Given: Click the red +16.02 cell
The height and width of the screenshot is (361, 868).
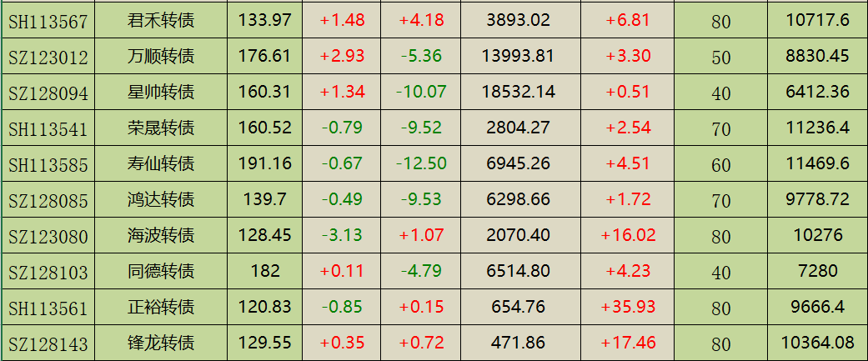Looking at the screenshot, I should (x=629, y=235).
